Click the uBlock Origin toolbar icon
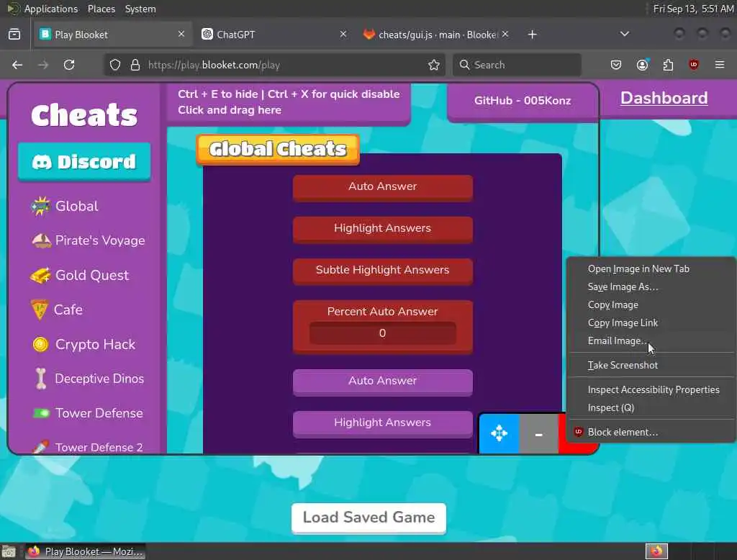The width and height of the screenshot is (737, 560). click(x=694, y=65)
